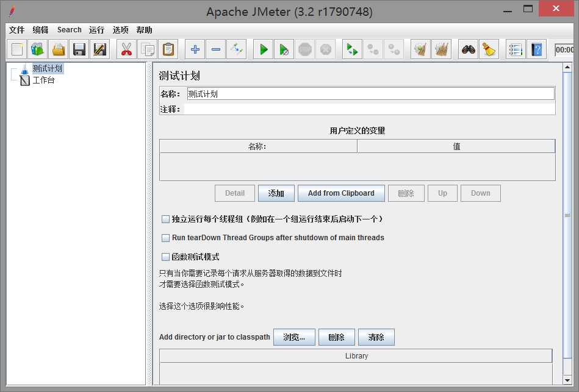
Task: Open the 编辑 menu
Action: pyautogui.click(x=40, y=30)
